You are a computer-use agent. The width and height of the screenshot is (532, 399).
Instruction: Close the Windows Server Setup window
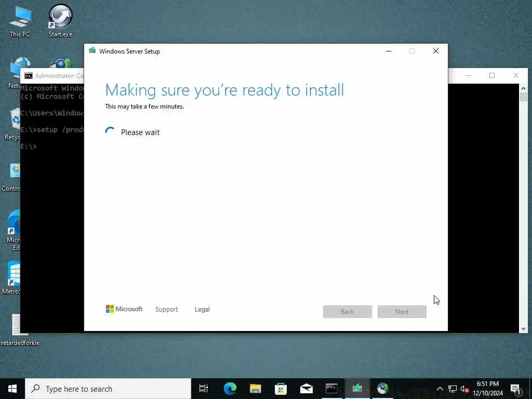436,51
